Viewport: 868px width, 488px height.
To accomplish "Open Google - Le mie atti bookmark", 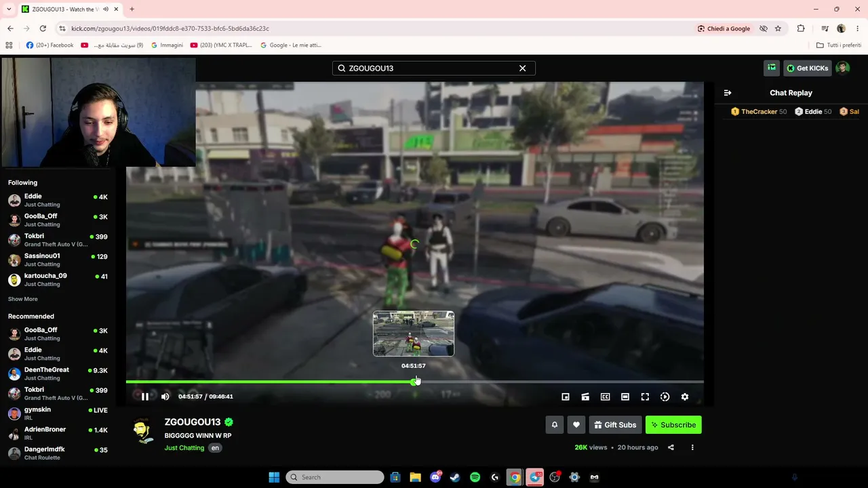I will (291, 45).
